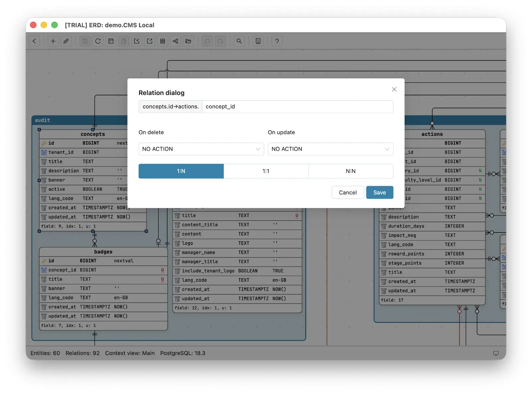The image size is (532, 394).
Task: Click the import arrow-into-box icon
Action: pos(137,41)
